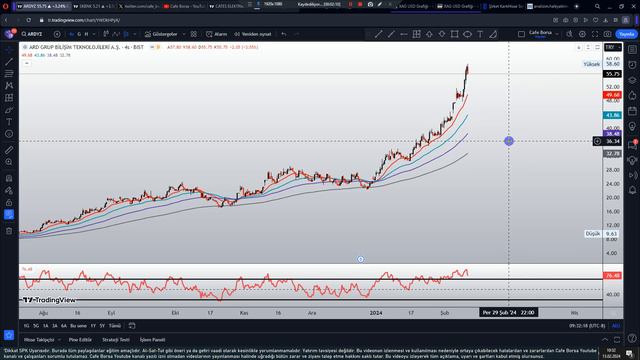Toggle the lock all drawings icon

coord(9,202)
